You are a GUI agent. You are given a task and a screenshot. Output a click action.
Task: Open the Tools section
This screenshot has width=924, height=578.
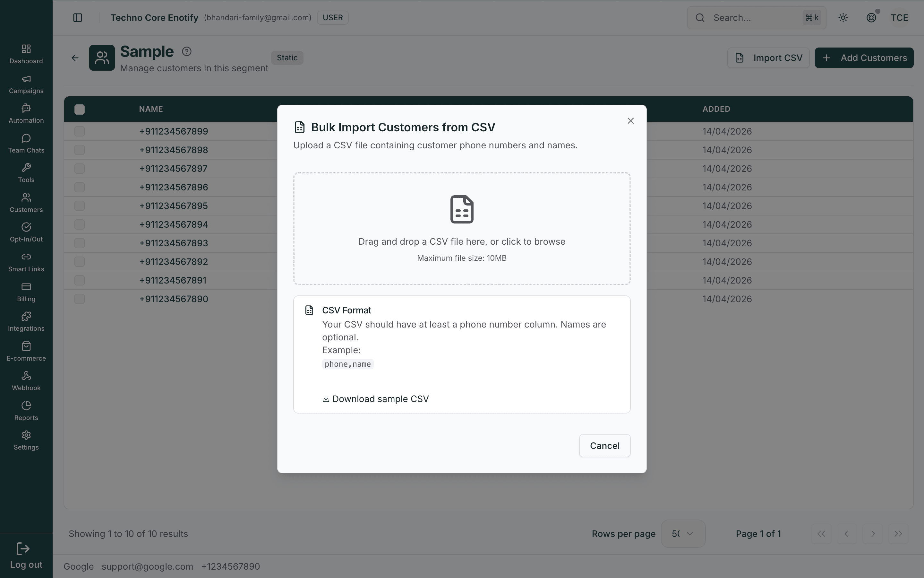pos(26,173)
